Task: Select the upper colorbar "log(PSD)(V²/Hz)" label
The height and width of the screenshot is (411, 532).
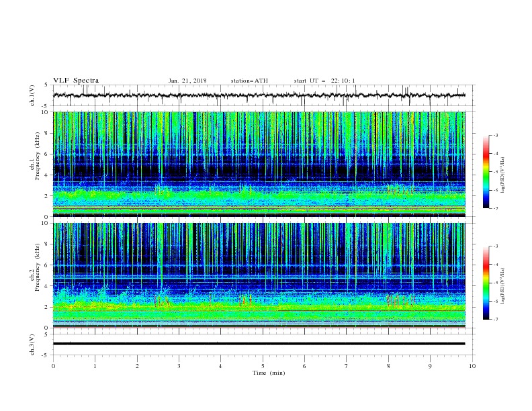Action: tap(503, 175)
